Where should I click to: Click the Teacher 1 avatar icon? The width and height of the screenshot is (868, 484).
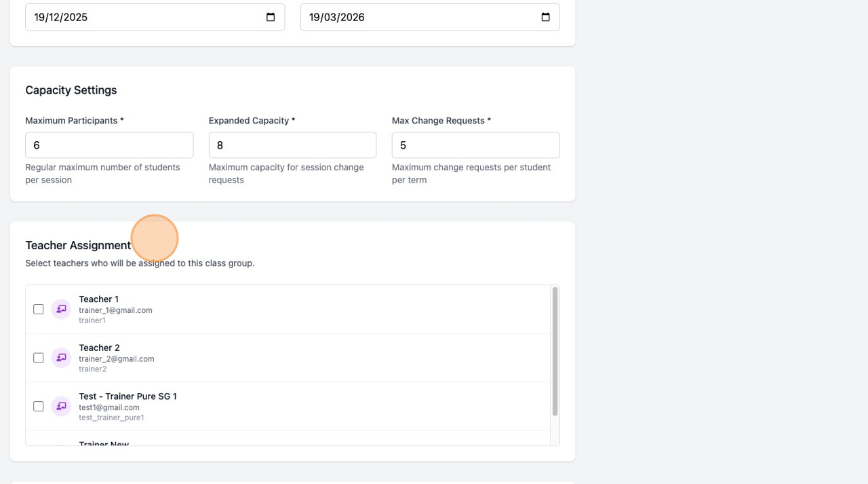[61, 309]
